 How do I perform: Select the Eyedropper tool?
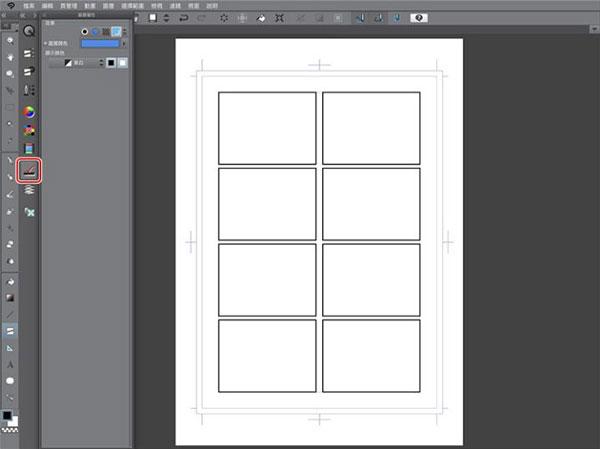click(10, 140)
